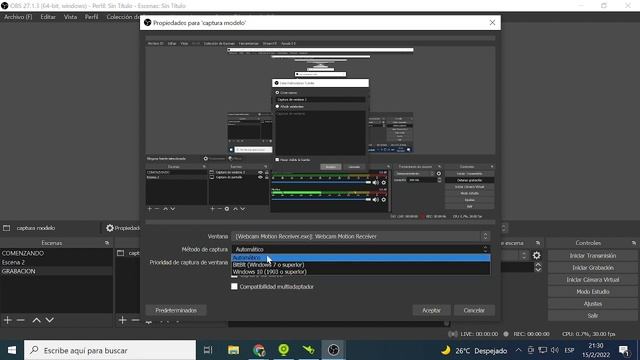Screen dimensions: 640x360
Task: Adjust the transition duration stepper
Action: pyautogui.click(x=538, y=267)
